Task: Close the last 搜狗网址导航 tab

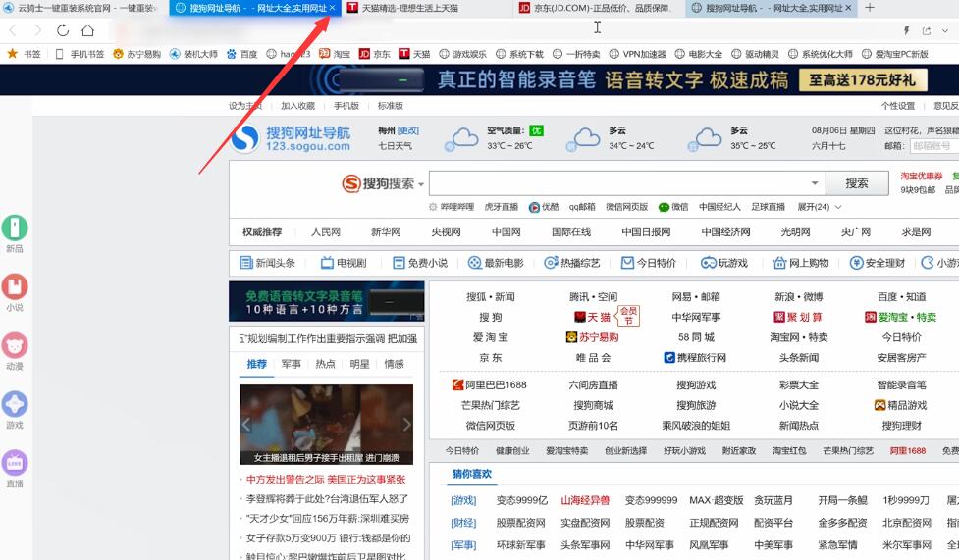Action: 848,8
